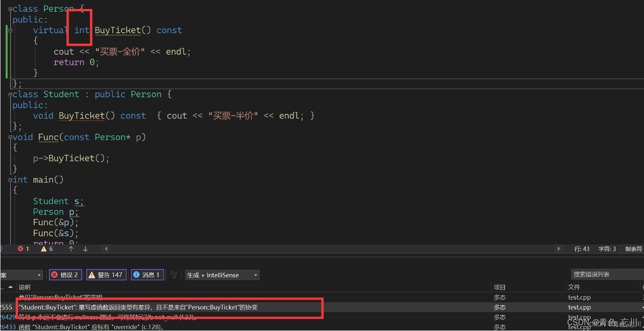Screen dimensions: 644x331
Task: Toggle the 警告 147 warnings filter
Action: pyautogui.click(x=106, y=275)
